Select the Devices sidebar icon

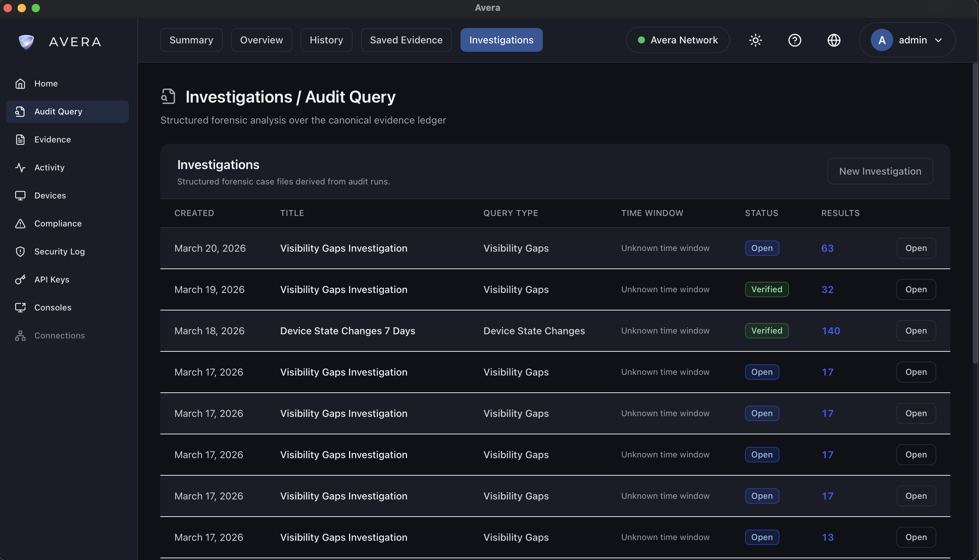pyautogui.click(x=20, y=195)
